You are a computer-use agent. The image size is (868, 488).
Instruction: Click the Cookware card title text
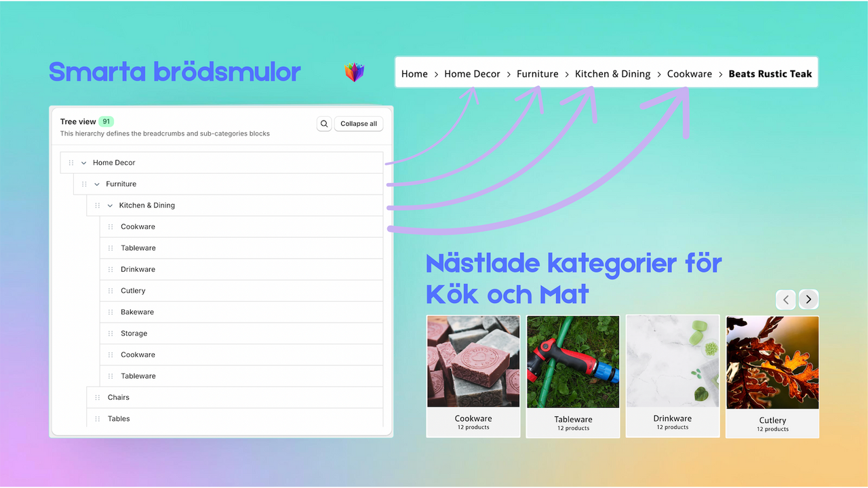coord(473,418)
